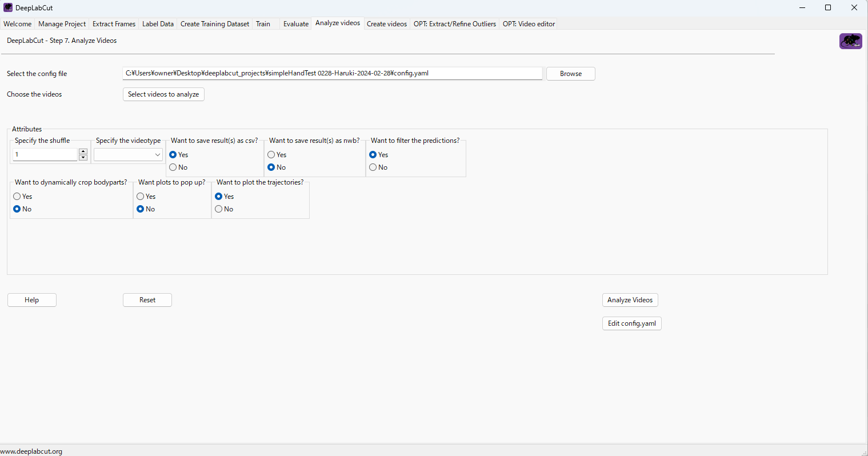Go to the Evaluate tab
The width and height of the screenshot is (868, 456).
[x=296, y=24]
